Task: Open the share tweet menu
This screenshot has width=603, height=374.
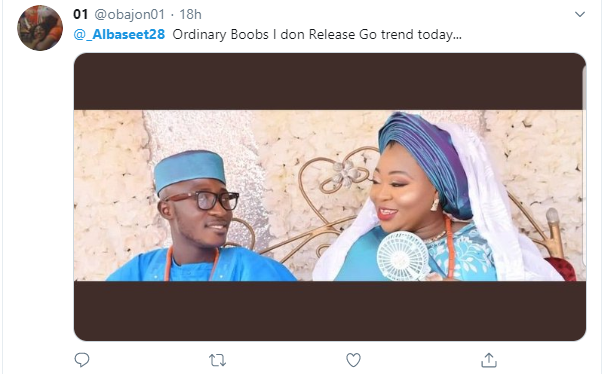Action: (489, 360)
